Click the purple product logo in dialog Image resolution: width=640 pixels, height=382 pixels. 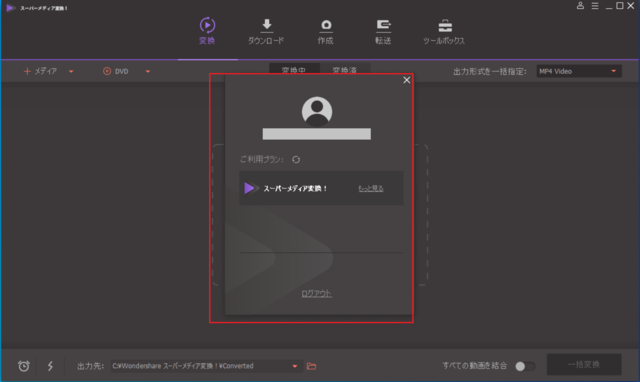pos(250,188)
